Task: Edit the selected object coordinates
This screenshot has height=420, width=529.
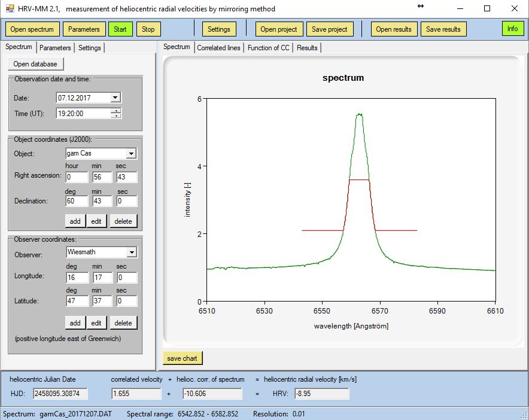Action: point(96,221)
